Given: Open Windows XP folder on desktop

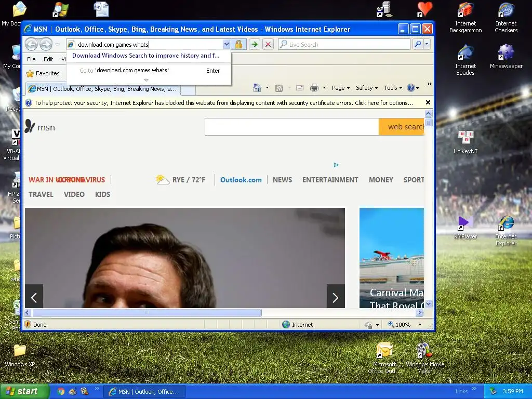Looking at the screenshot, I should pos(20,356).
